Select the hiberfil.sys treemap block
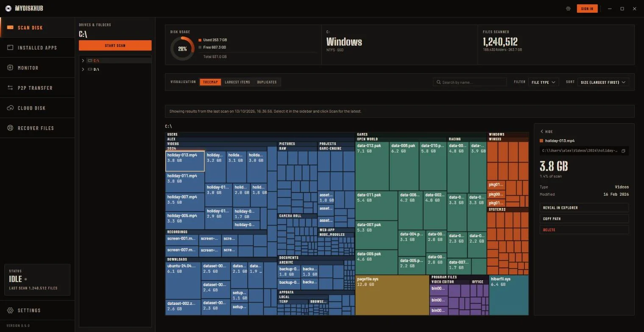Screen dimensions: 644x332 point(509,295)
